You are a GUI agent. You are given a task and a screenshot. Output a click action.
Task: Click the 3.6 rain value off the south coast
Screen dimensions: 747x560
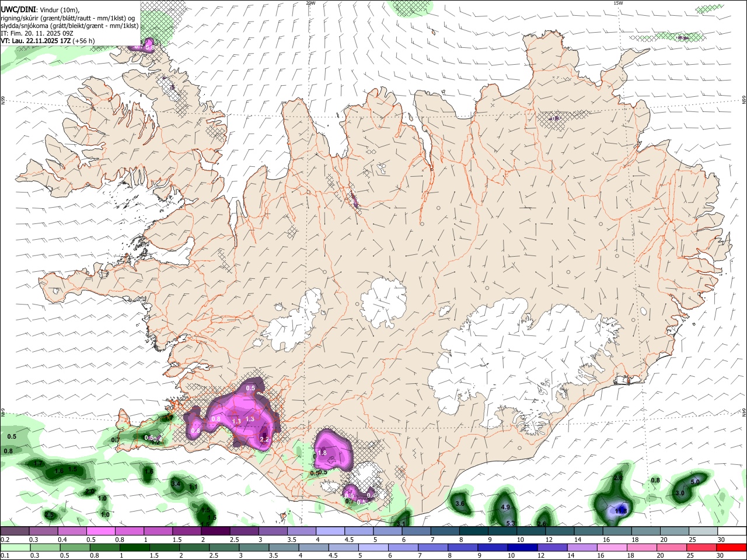[x=459, y=503]
